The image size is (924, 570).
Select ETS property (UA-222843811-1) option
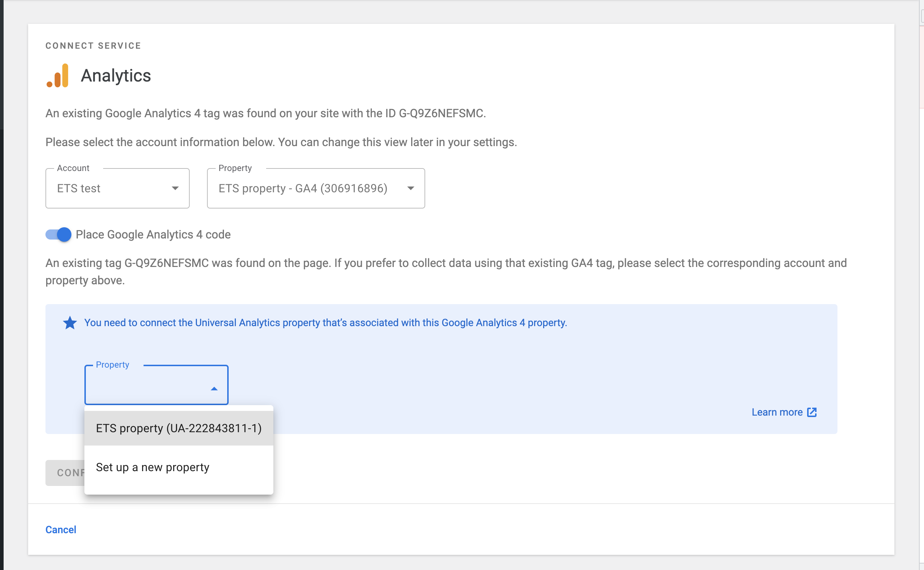(x=179, y=428)
